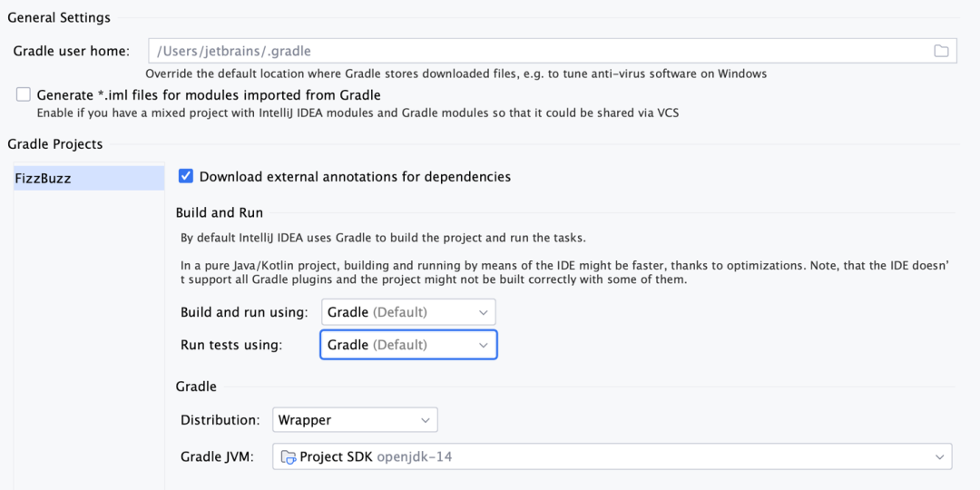The height and width of the screenshot is (490, 980).
Task: Uncheck Download external annotations for dependencies
Action: coord(186,176)
